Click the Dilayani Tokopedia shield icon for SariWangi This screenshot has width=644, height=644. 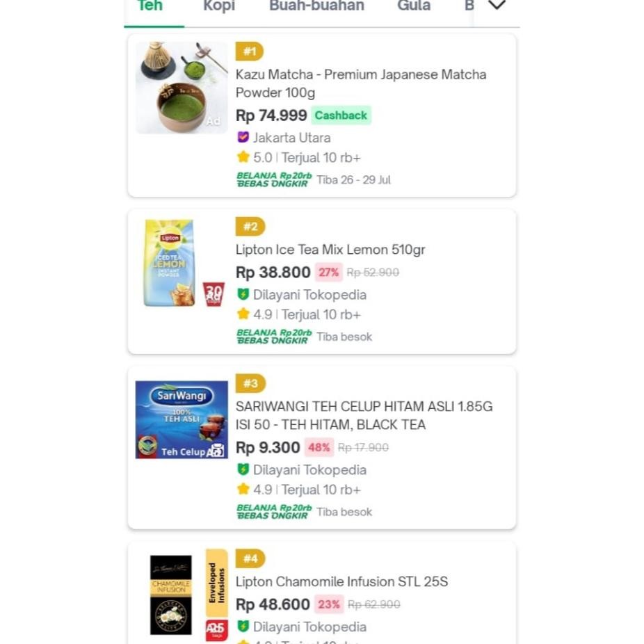coord(243,469)
